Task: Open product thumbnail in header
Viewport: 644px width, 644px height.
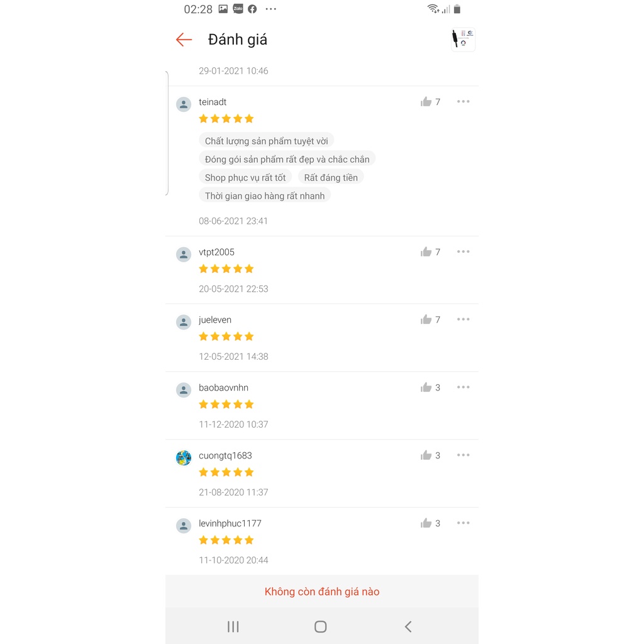Action: (x=463, y=39)
